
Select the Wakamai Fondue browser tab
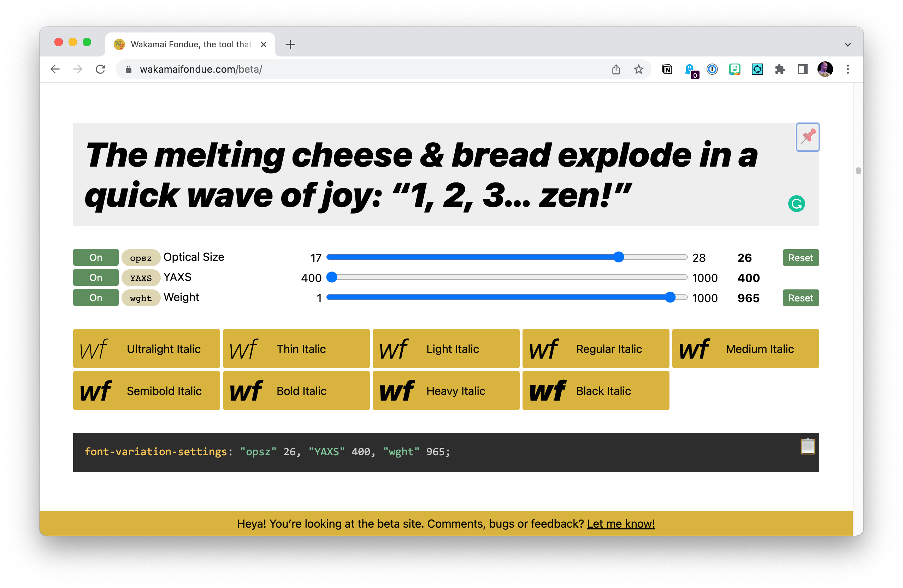[190, 45]
